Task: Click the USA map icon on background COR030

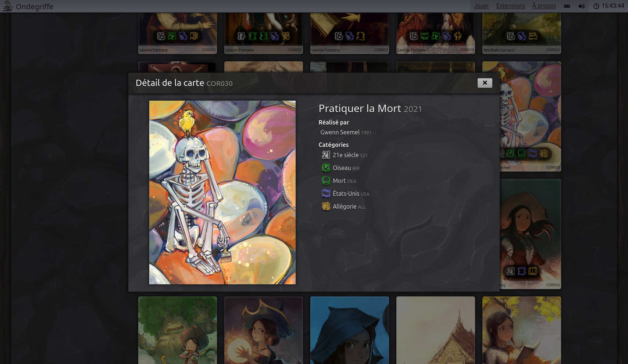Action: tap(533, 154)
